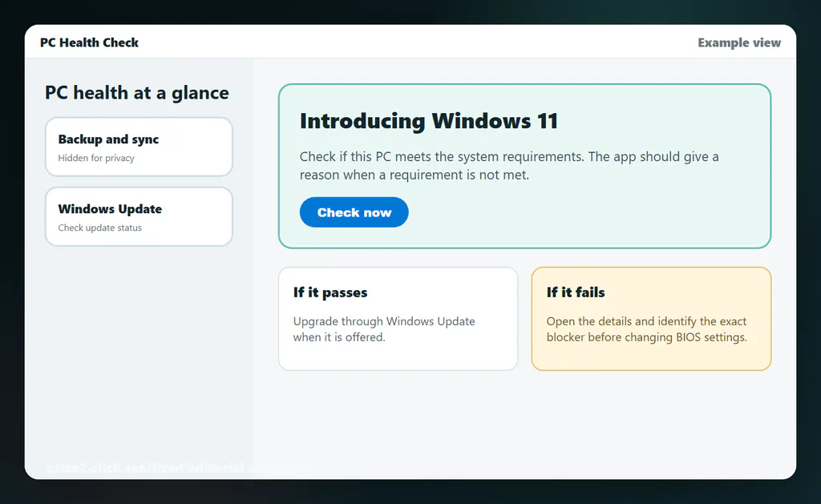
Task: Select the If it passes card
Action: pyautogui.click(x=398, y=319)
